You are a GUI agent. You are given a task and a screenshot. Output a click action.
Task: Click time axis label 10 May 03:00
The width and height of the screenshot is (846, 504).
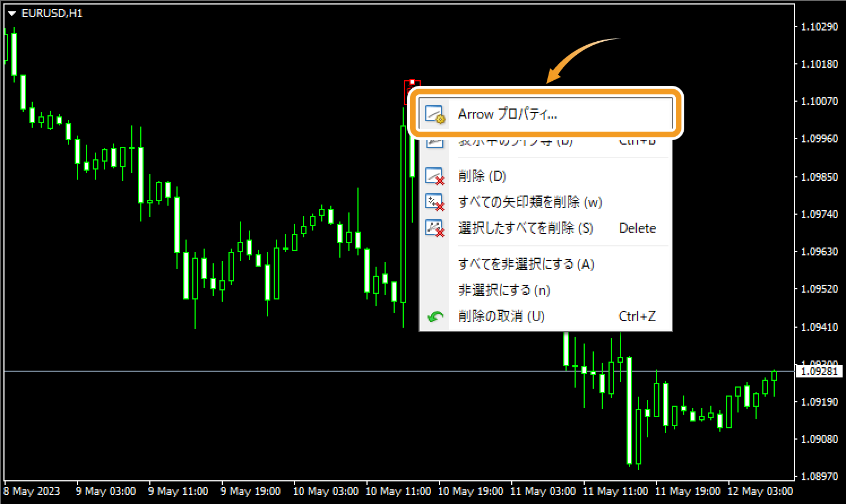(x=326, y=491)
